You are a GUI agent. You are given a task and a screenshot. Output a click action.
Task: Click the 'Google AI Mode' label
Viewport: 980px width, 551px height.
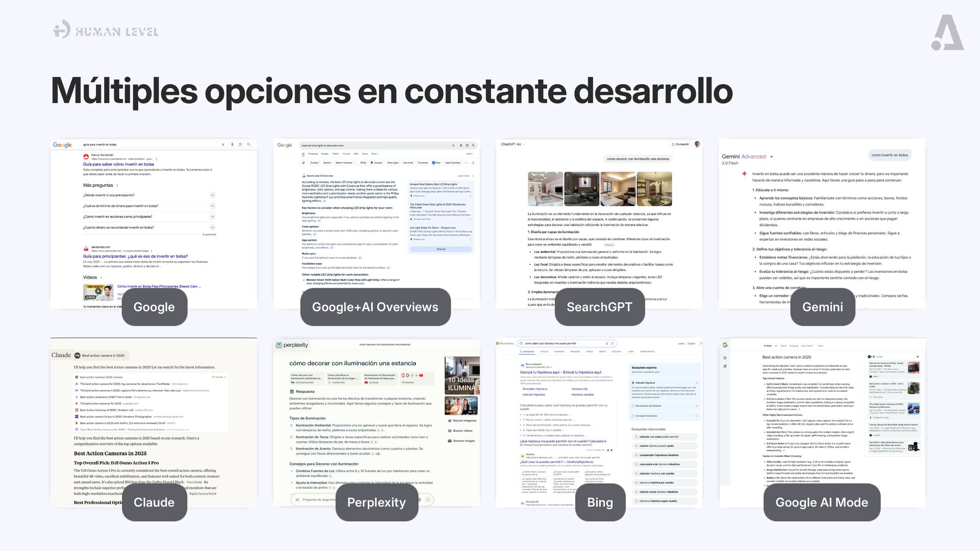[822, 503]
